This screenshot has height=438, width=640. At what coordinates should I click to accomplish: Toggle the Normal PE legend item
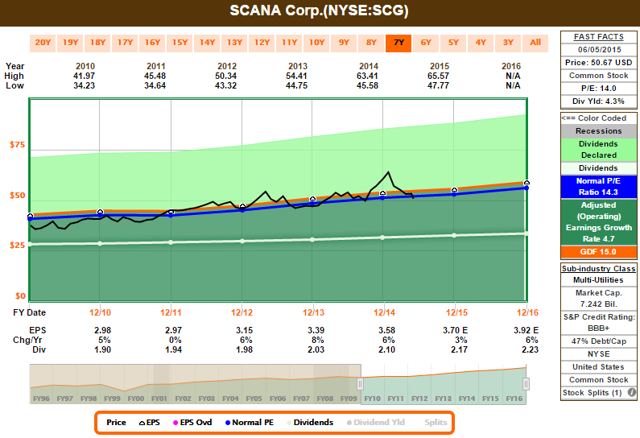249,422
